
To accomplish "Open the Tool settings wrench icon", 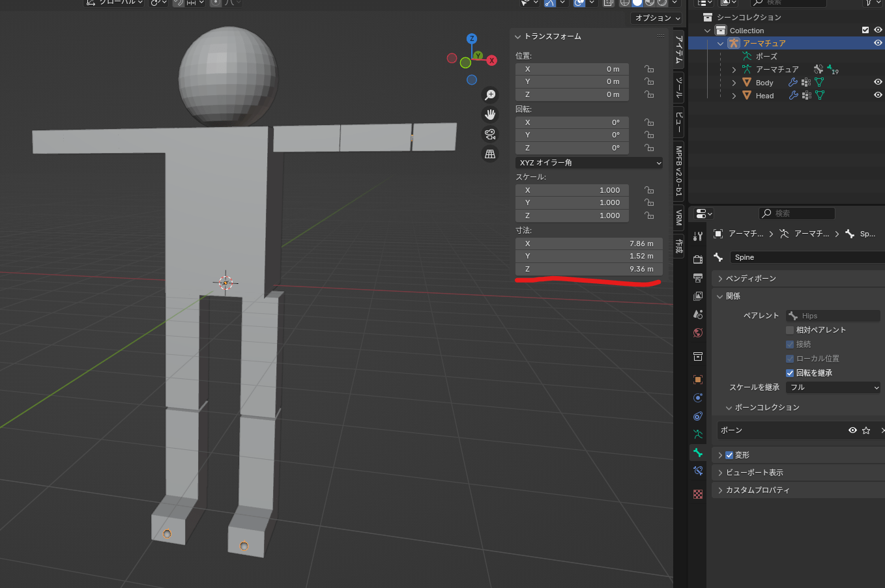I will point(698,236).
